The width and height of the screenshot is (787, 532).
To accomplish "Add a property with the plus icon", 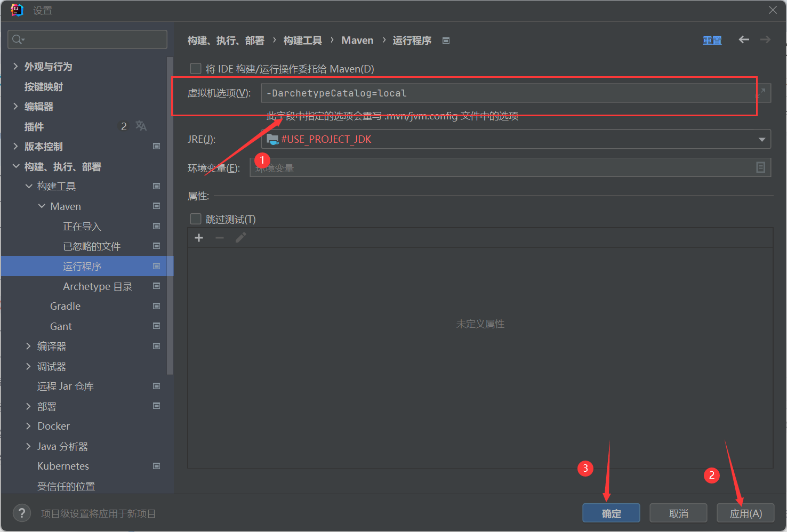I will pos(199,238).
